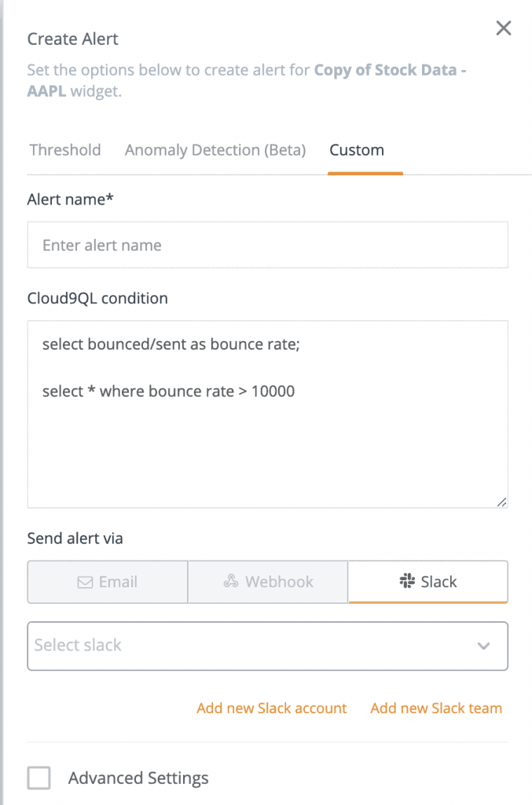Select the Custom tab
532x805 pixels.
point(356,149)
